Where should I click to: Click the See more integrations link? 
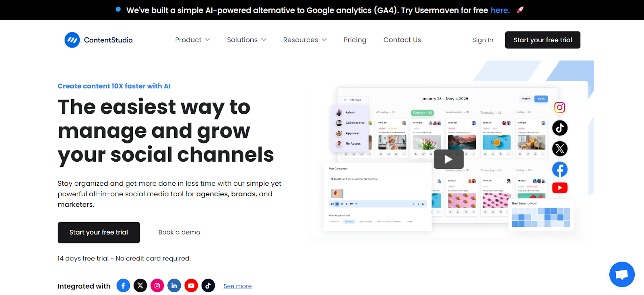click(x=237, y=286)
